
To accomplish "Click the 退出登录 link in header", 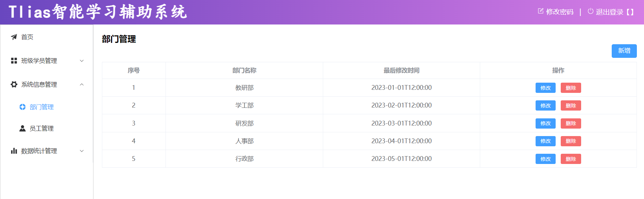I will (609, 12).
